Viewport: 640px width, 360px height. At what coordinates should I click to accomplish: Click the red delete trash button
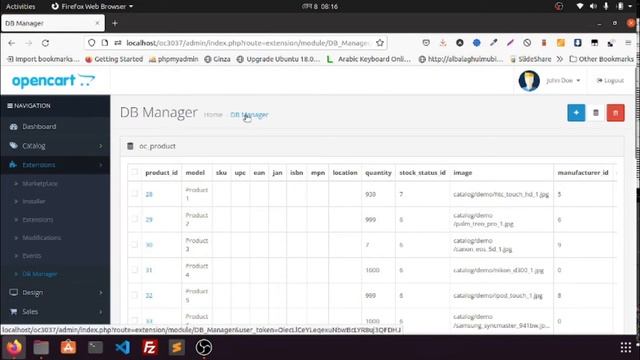click(616, 113)
